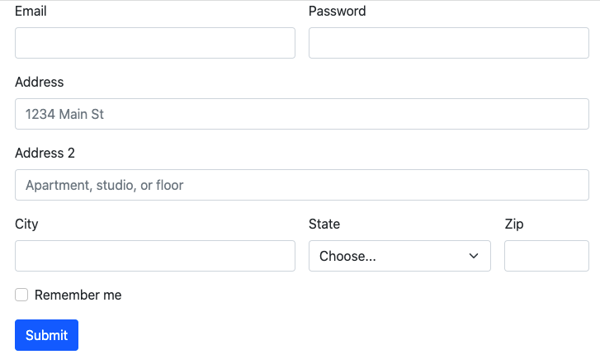This screenshot has height=364, width=600.
Task: Click the State field label
Action: (x=324, y=225)
